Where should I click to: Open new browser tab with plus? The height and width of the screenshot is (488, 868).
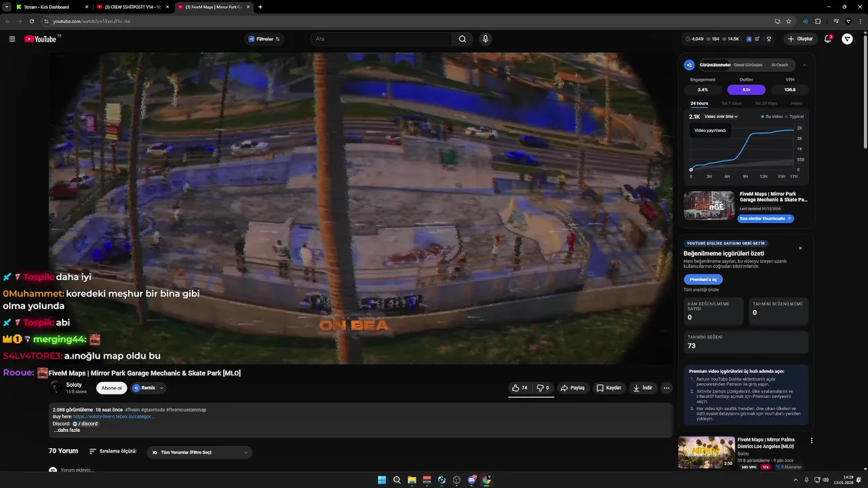click(x=260, y=7)
